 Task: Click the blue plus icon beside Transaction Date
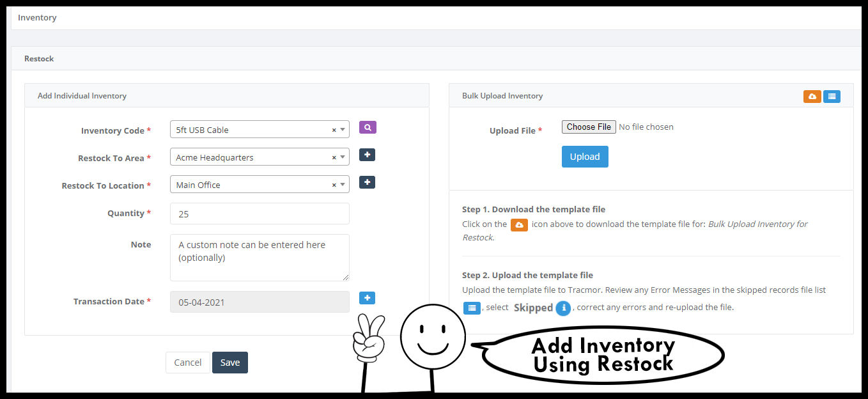point(368,298)
